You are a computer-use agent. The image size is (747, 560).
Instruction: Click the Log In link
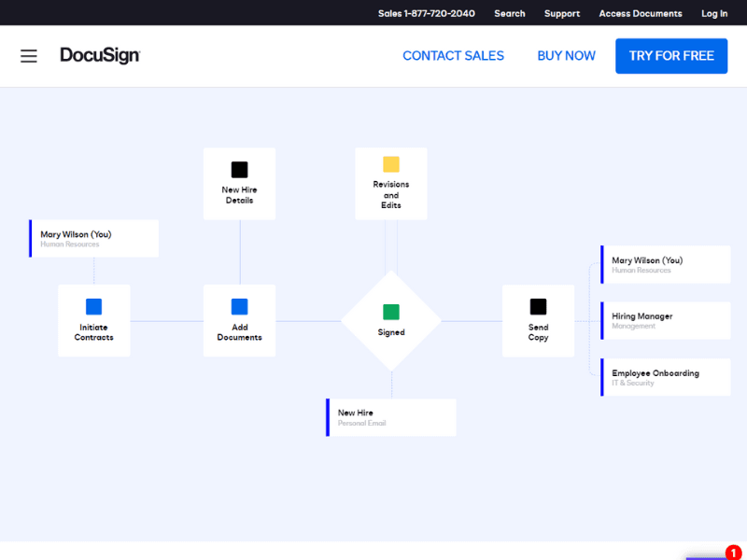point(714,13)
